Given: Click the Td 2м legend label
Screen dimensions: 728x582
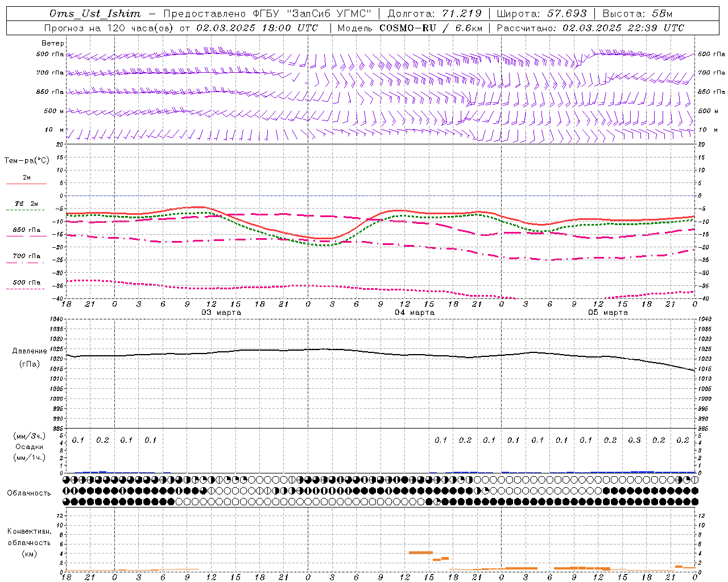Looking at the screenshot, I should click(x=26, y=203).
